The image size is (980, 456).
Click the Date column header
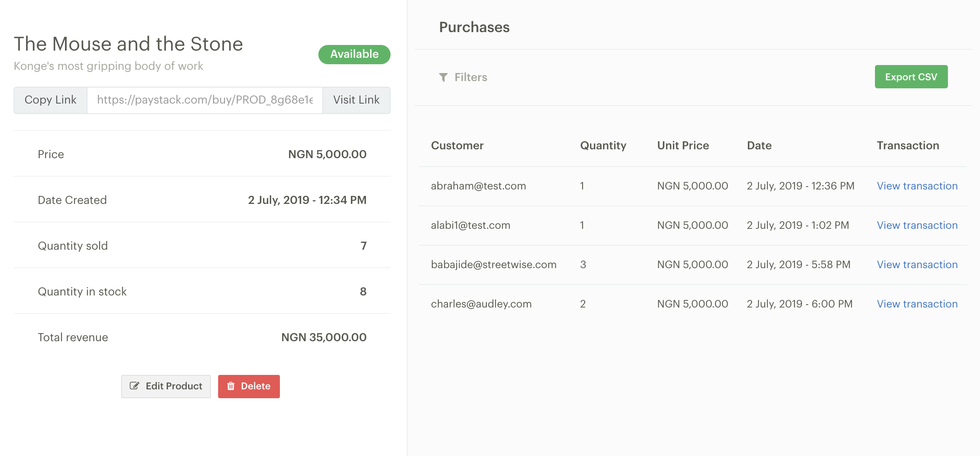(x=759, y=145)
